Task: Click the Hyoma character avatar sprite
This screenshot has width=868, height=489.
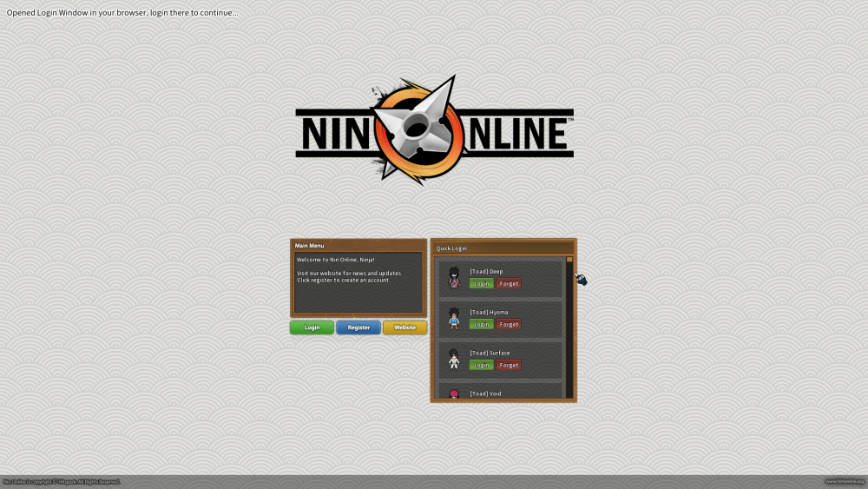Action: (453, 318)
